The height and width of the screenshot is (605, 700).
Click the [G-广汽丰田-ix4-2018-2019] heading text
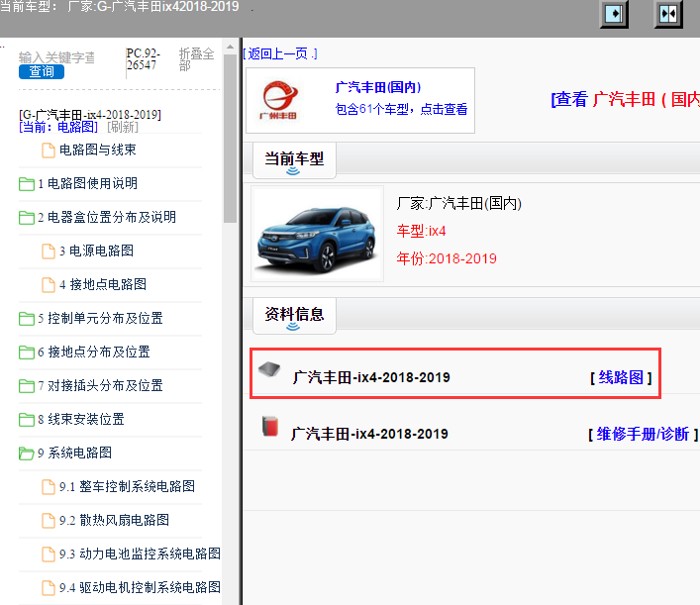pos(90,115)
